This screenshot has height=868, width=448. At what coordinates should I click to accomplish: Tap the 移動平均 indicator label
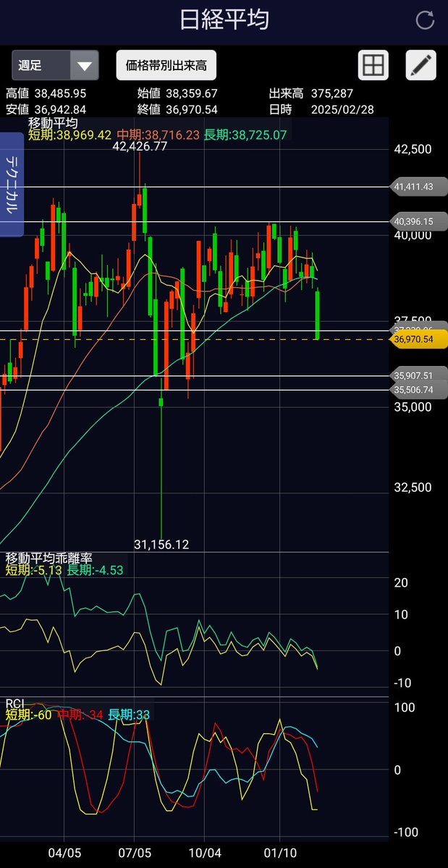(x=53, y=123)
